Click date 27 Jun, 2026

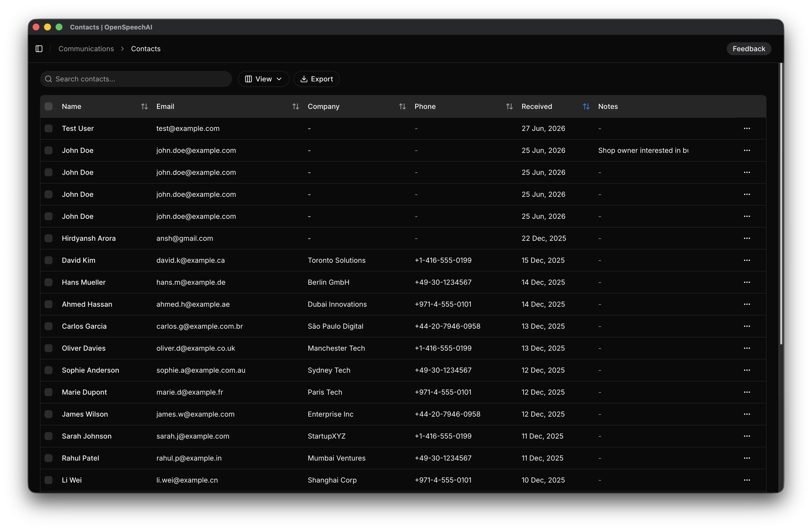[543, 128]
